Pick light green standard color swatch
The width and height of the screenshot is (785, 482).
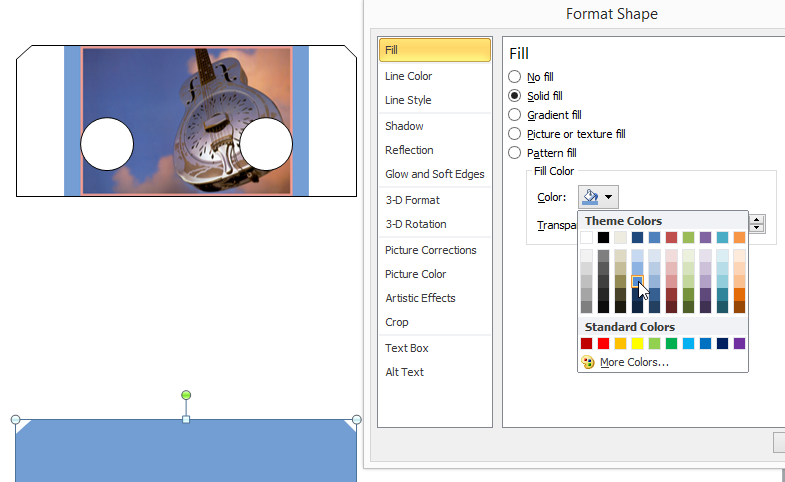[x=654, y=343]
